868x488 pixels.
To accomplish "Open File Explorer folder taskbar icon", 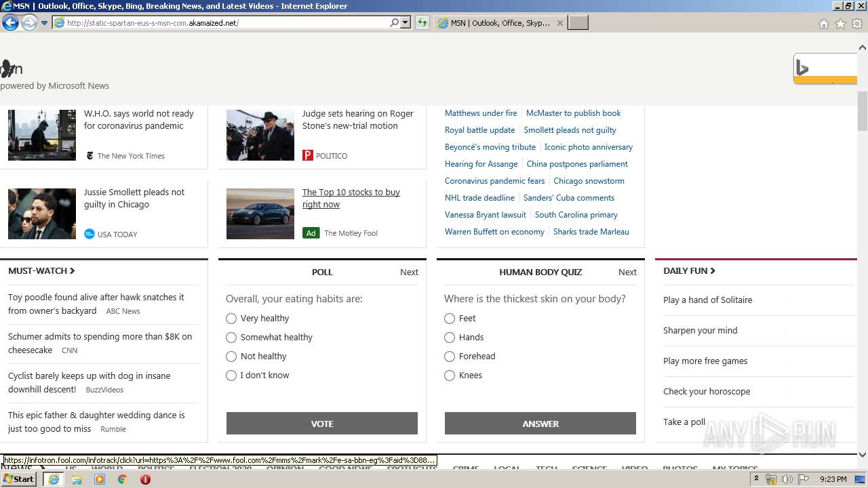I will [77, 479].
